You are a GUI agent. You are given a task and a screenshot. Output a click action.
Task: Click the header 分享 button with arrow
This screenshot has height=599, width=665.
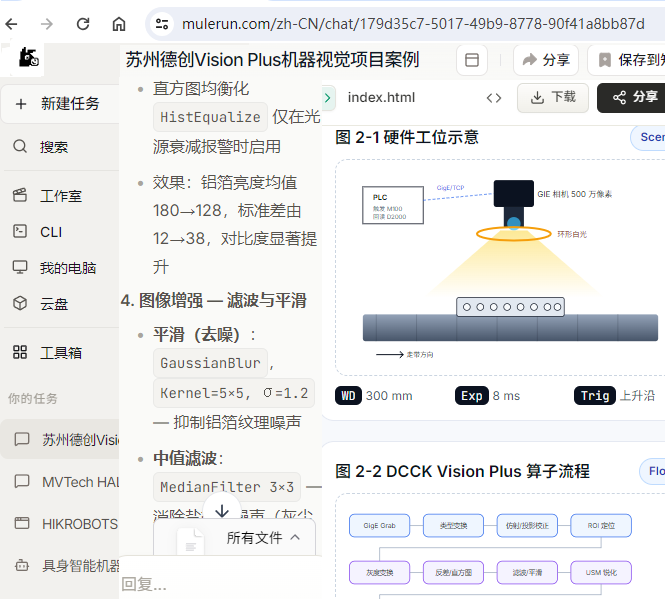tap(546, 60)
